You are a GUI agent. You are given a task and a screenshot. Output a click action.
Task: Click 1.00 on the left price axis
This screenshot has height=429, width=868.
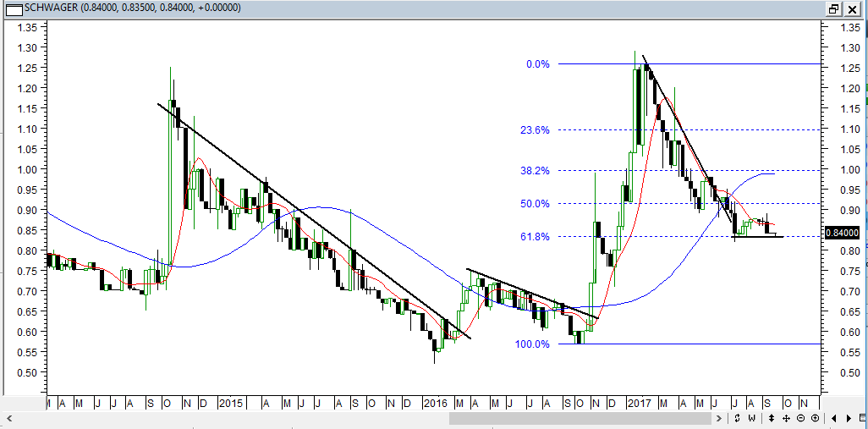click(27, 169)
